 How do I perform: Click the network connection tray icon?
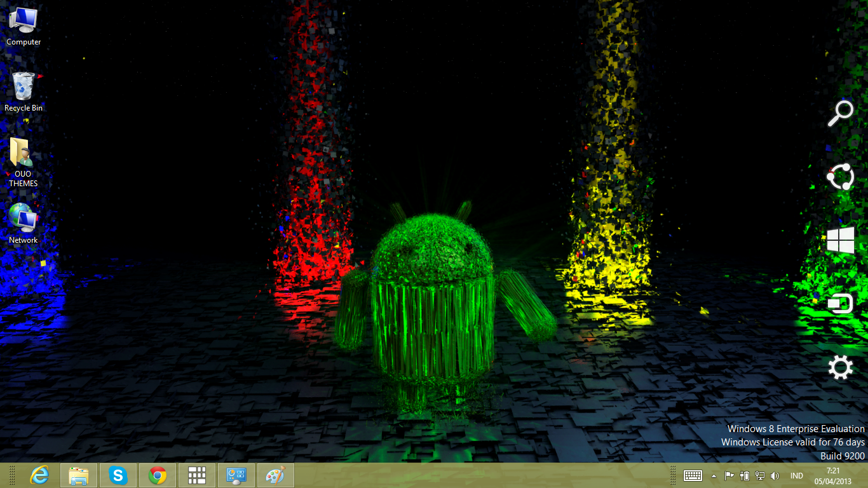[x=759, y=475]
